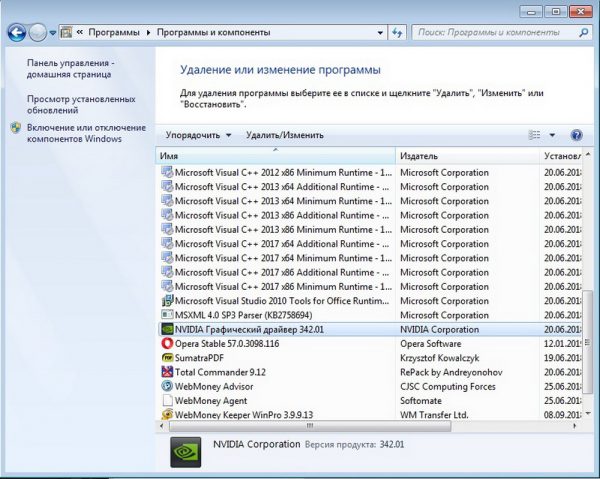Viewport: 600px width, 479px height.
Task: Select the NVIDIA Графический драйвер 342.01 row text
Action: pos(249,329)
